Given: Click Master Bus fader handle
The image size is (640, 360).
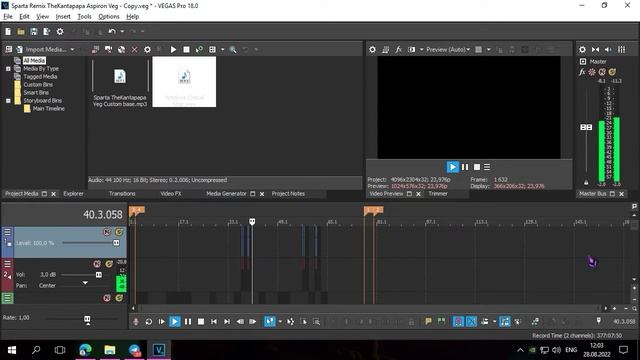Looking at the screenshot, I should [586, 127].
